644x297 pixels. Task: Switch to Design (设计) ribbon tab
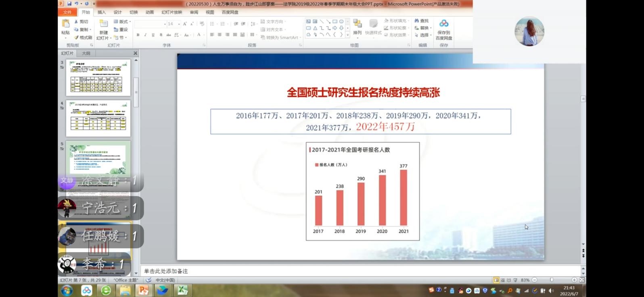tap(117, 12)
